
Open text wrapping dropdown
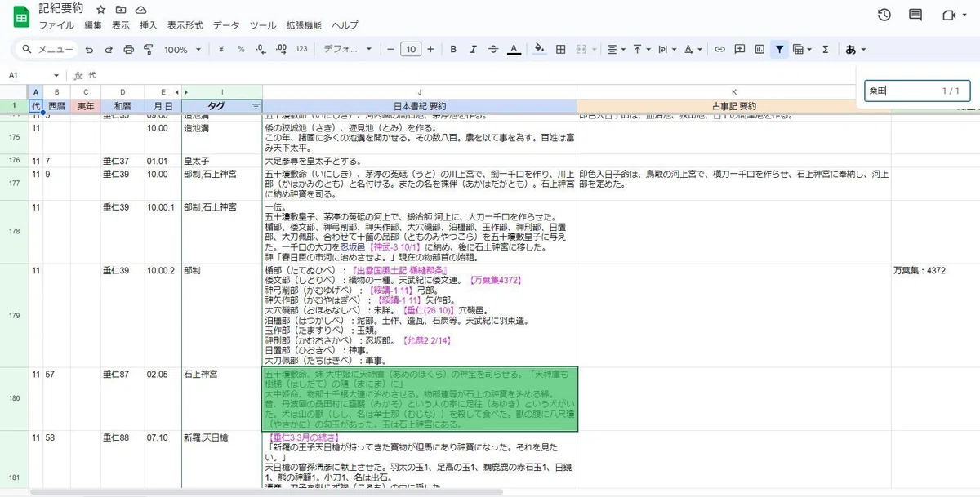pos(667,50)
